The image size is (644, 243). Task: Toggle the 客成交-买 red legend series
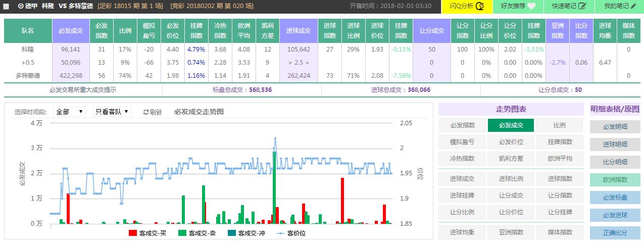point(148,233)
